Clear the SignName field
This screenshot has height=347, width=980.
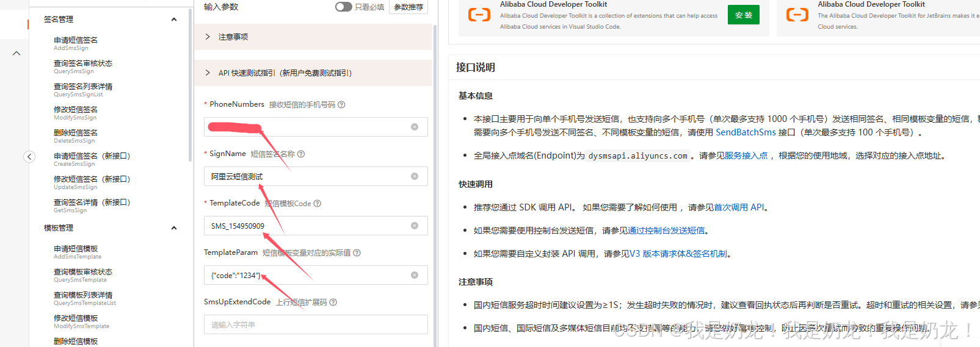pos(415,176)
